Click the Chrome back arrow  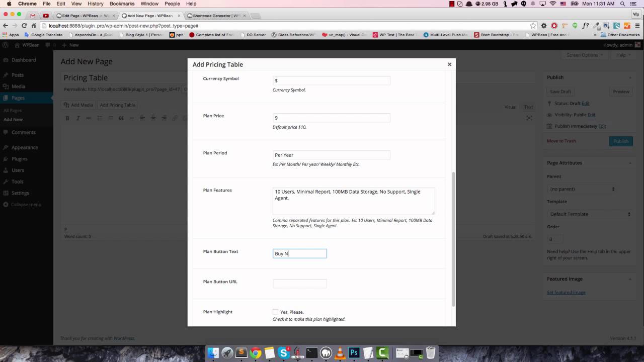(6, 26)
